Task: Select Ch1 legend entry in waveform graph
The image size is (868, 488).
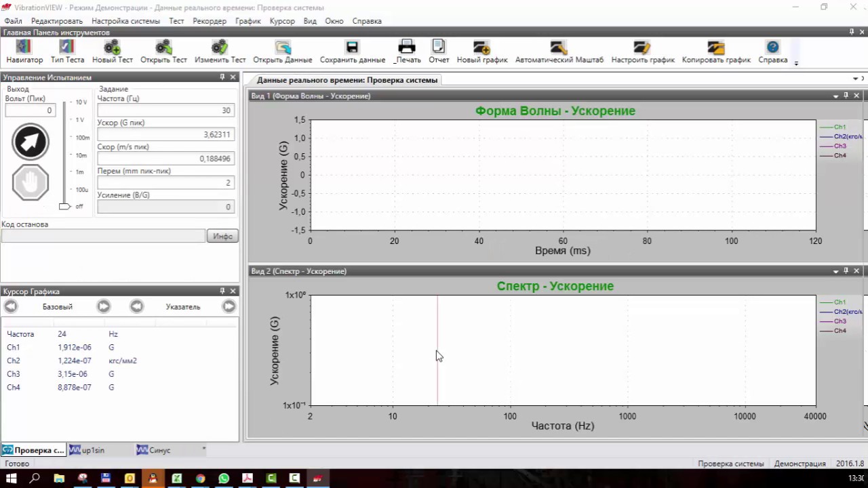Action: pos(833,127)
